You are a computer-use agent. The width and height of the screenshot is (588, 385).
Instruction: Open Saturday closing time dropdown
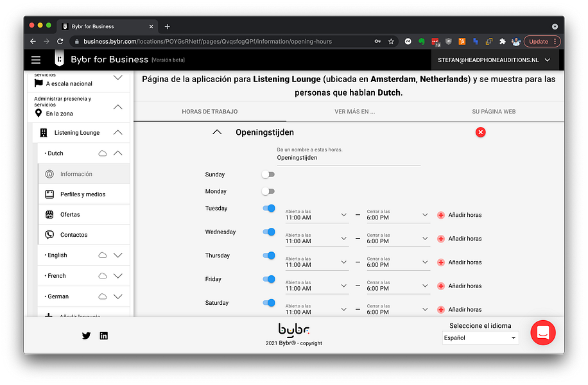coord(398,310)
